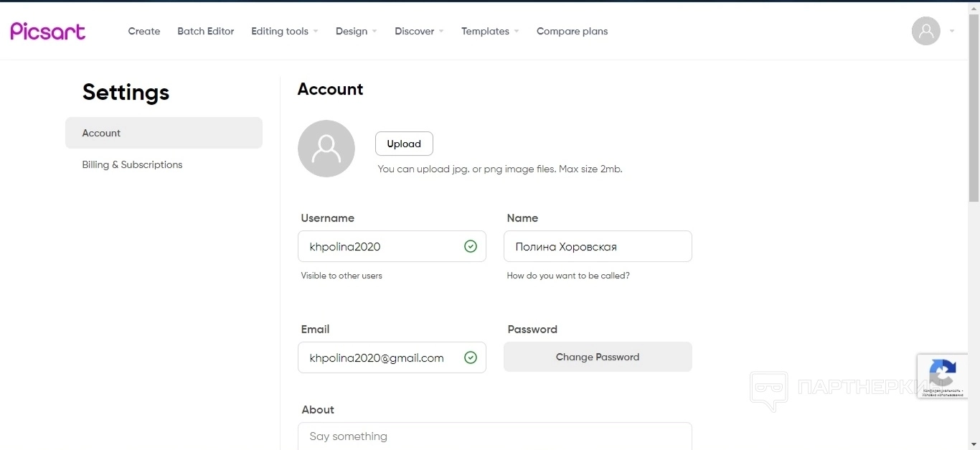Click the About text area
980x450 pixels.
click(495, 436)
